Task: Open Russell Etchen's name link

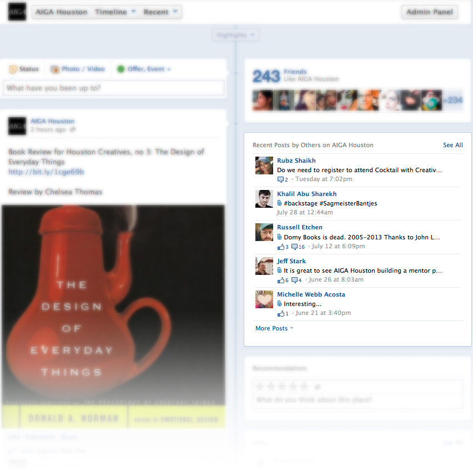Action: tap(300, 227)
